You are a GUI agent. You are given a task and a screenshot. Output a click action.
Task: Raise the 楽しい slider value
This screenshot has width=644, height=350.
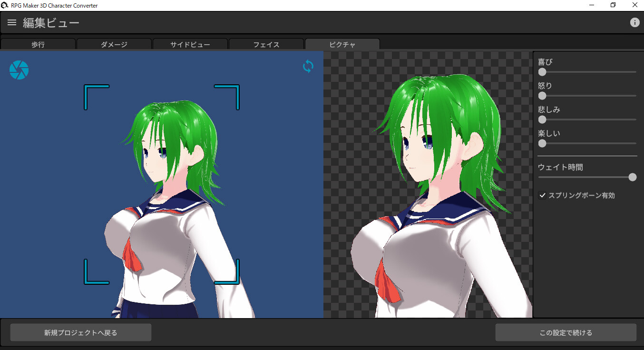coord(542,143)
